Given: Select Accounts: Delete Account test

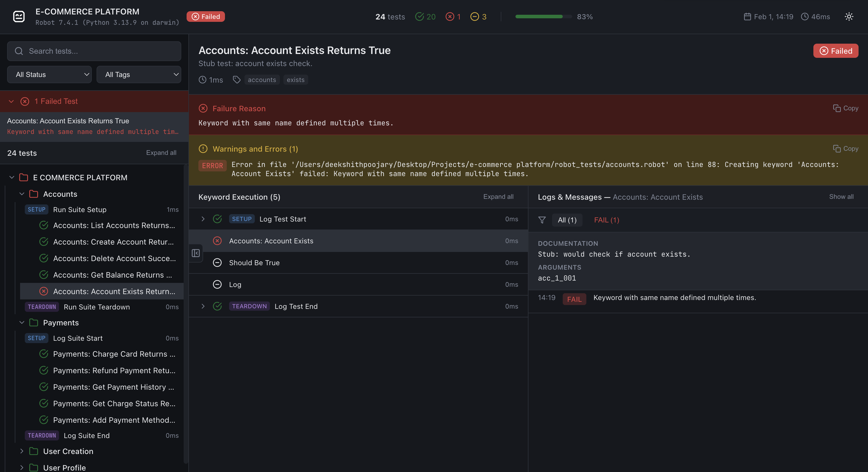Looking at the screenshot, I should tap(102, 258).
